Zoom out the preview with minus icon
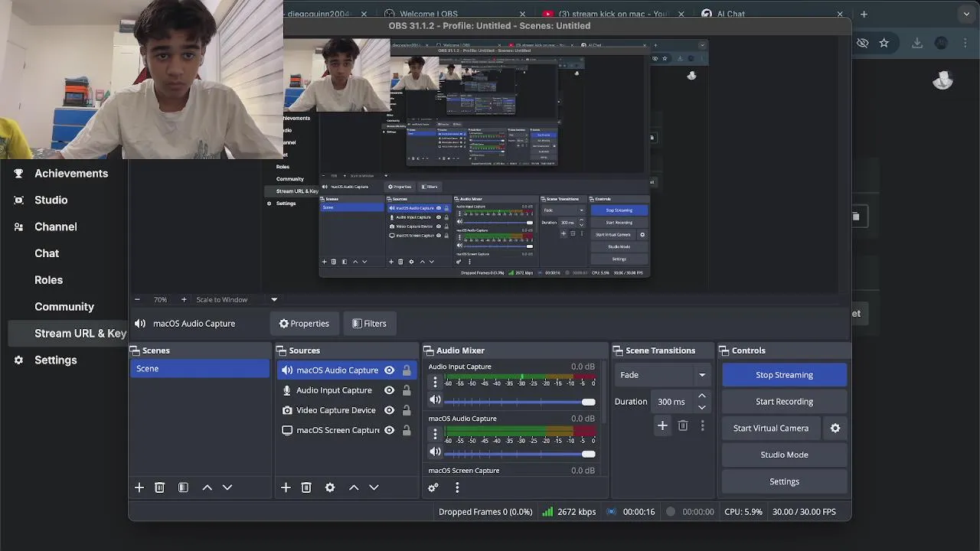Screen dimensions: 980x551 [137, 299]
